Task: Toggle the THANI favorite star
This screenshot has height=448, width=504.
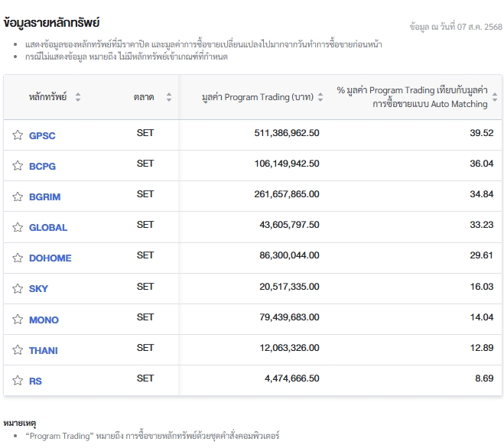Action: pyautogui.click(x=18, y=349)
